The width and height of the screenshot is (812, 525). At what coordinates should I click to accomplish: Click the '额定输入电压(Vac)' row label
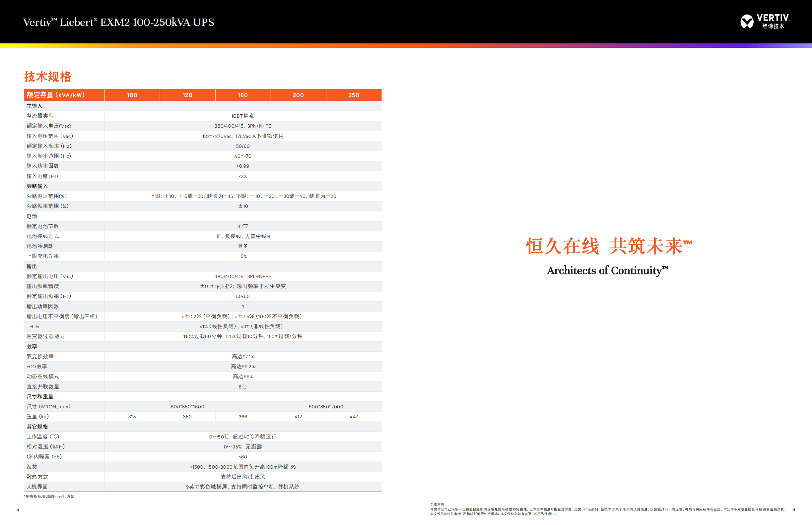[49, 126]
